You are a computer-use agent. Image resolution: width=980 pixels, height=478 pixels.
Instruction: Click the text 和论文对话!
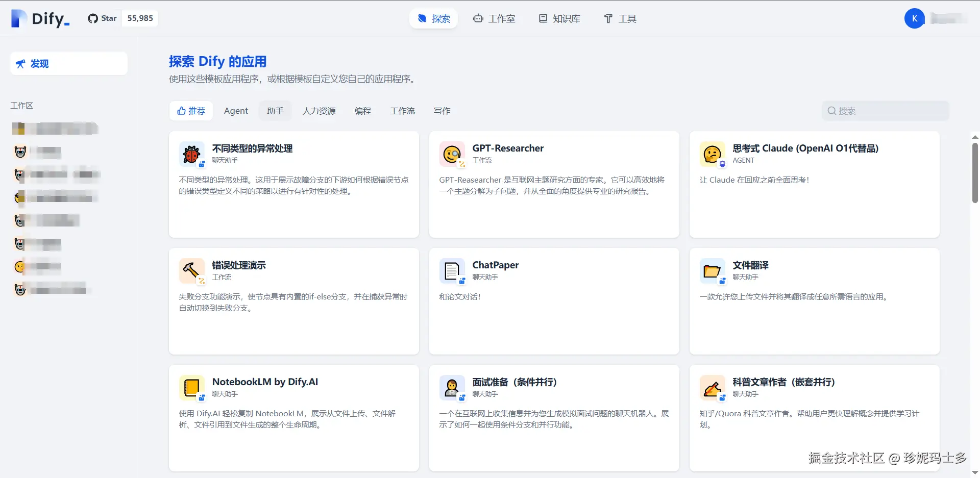pos(459,297)
